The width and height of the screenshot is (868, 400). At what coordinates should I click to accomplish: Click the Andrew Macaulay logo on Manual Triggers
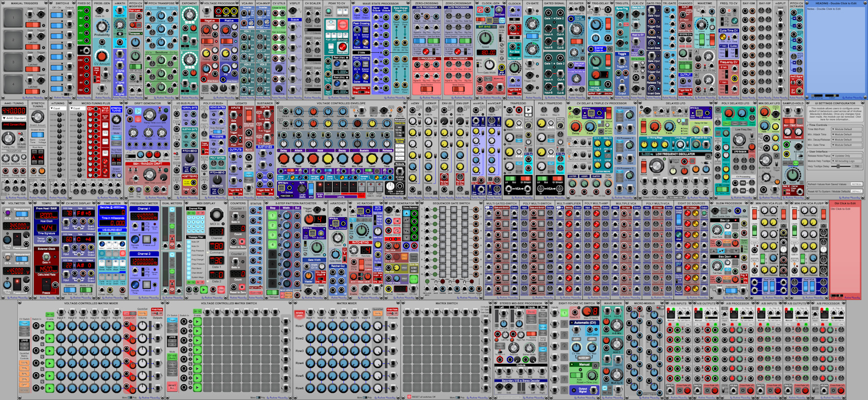point(33,97)
